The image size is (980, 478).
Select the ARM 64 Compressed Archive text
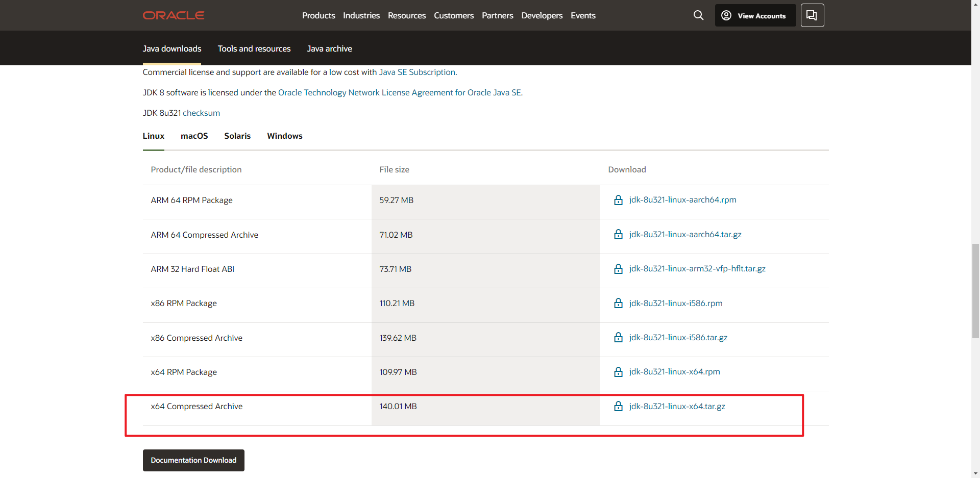coord(204,235)
